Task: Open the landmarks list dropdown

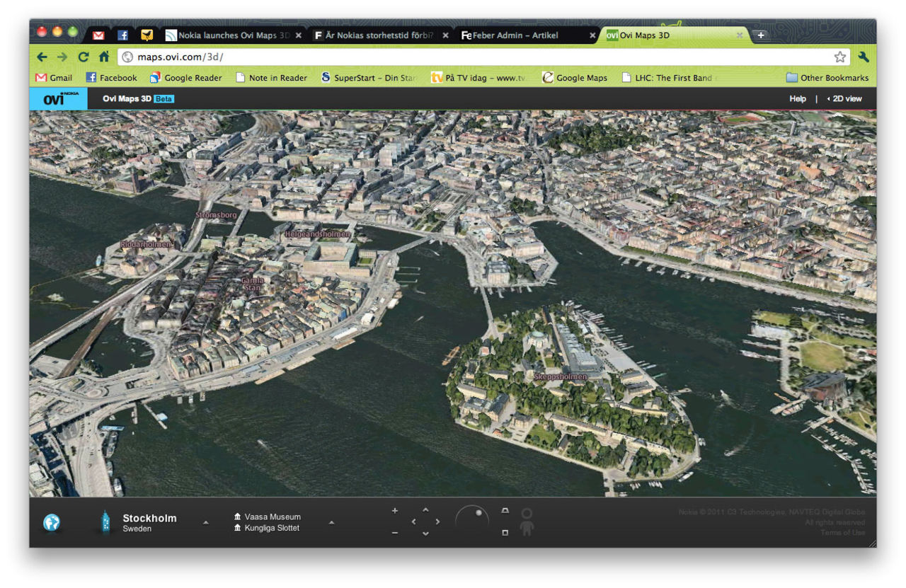Action: (331, 522)
